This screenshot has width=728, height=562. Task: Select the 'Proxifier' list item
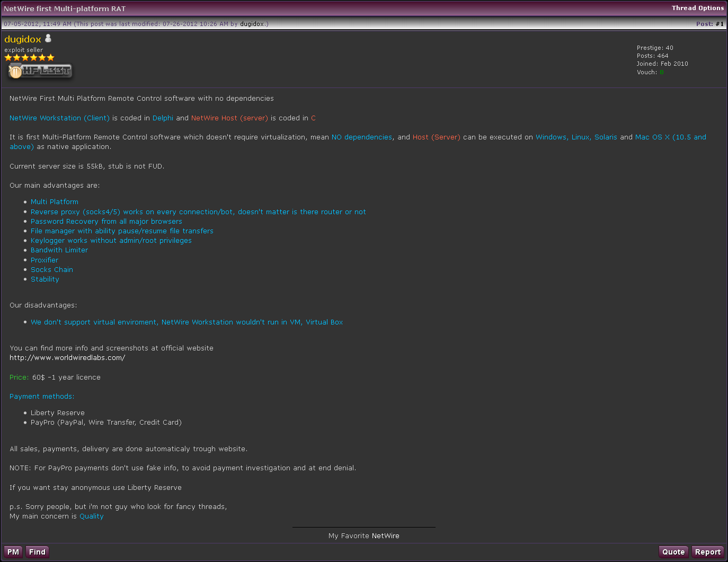coord(45,260)
